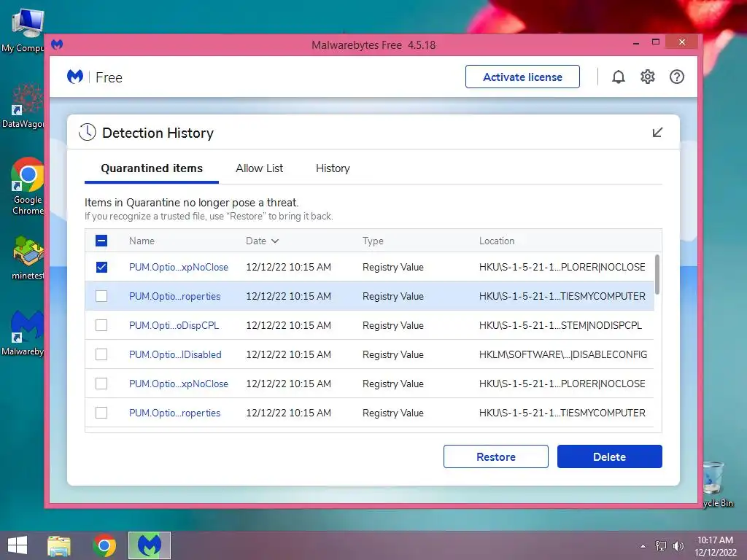747x560 pixels.
Task: Click the Restore button
Action: (x=495, y=456)
